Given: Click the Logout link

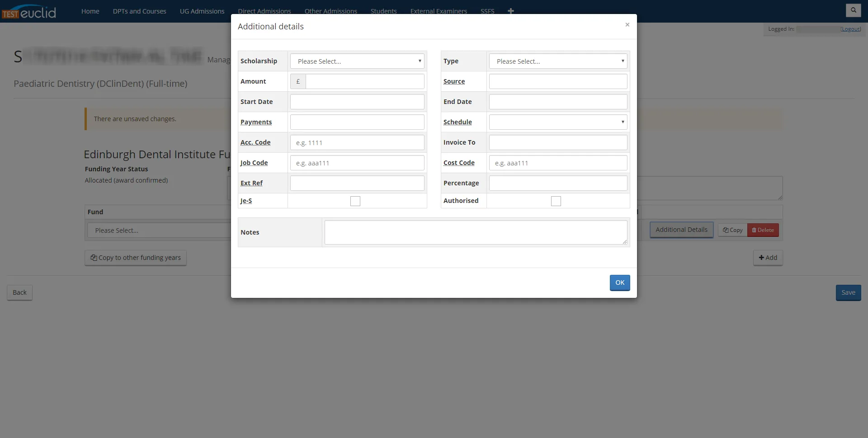Looking at the screenshot, I should pyautogui.click(x=850, y=29).
